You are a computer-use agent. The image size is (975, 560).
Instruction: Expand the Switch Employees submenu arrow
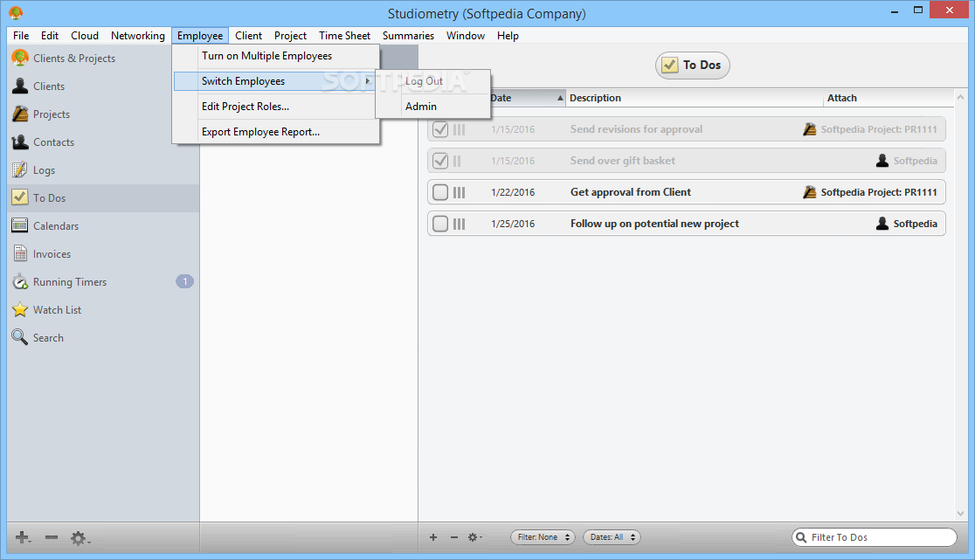[368, 80]
